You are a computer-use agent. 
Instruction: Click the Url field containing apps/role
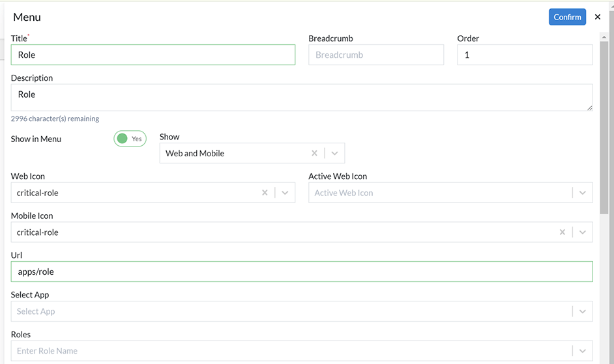pyautogui.click(x=302, y=272)
